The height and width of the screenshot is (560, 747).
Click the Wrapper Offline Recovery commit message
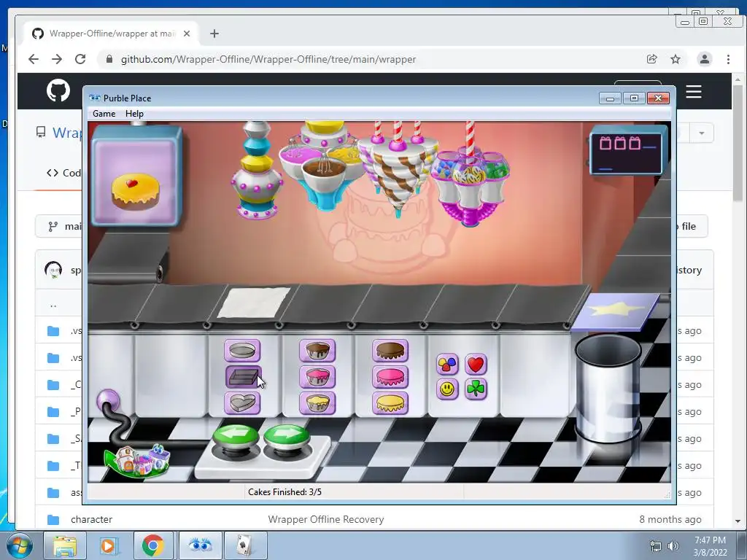[326, 519]
